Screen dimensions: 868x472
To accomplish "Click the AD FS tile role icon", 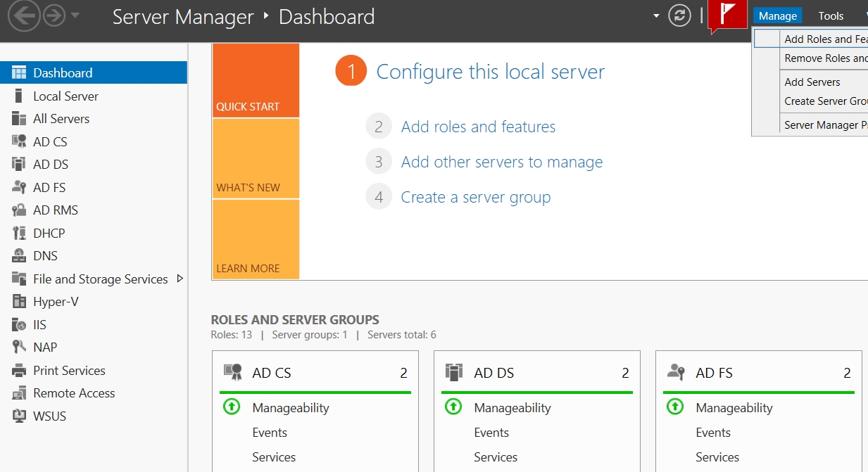I will coord(677,372).
